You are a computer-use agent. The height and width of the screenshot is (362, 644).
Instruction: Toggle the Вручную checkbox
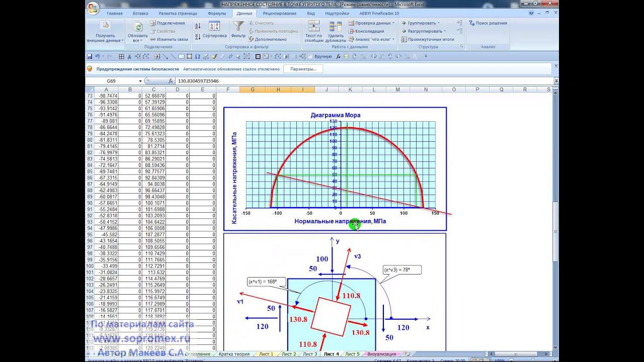[310, 57]
